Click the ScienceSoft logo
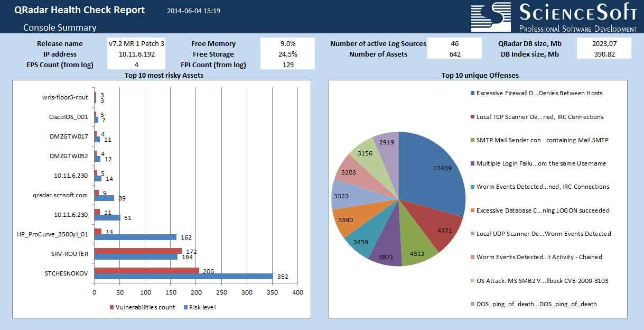644x330 pixels. (x=554, y=17)
